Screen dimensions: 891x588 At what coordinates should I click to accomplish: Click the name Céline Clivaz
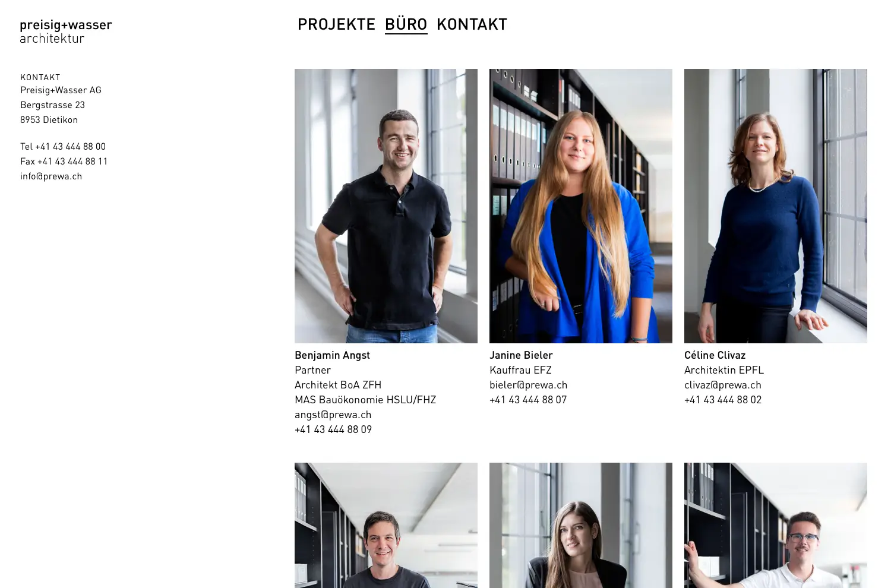click(x=715, y=355)
